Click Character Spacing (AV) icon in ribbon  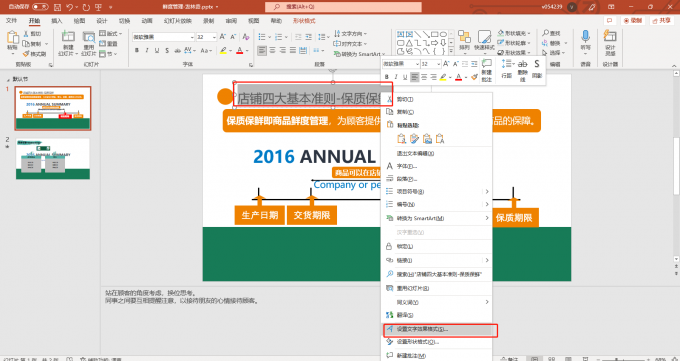[x=189, y=50]
